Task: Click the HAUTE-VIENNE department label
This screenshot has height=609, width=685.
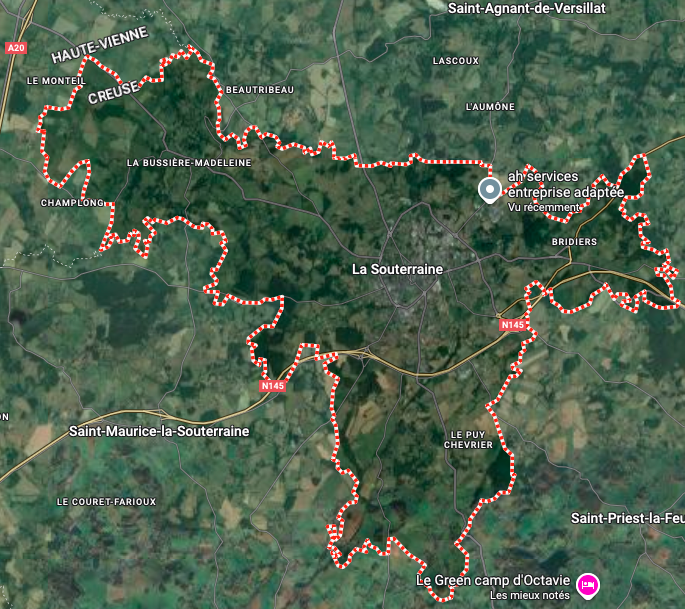Action: point(100,44)
